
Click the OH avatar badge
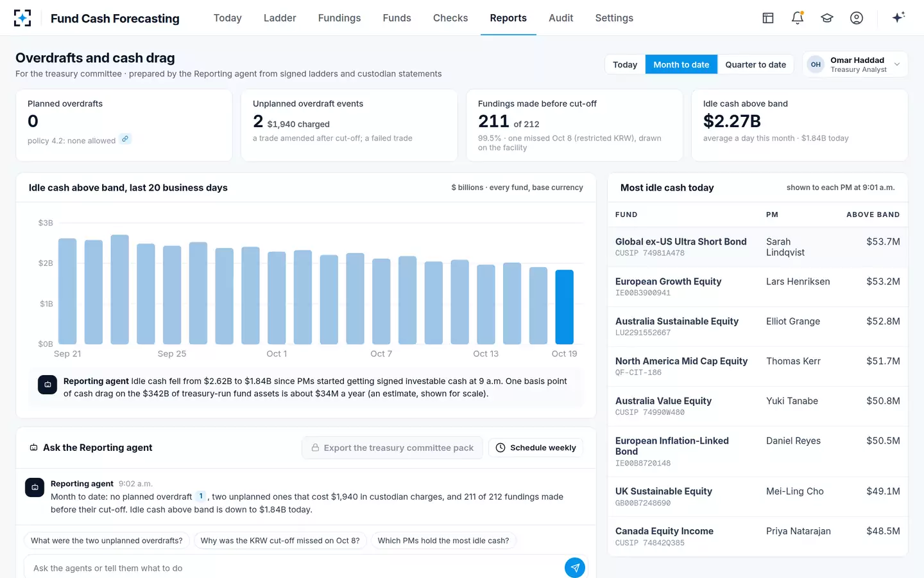816,64
